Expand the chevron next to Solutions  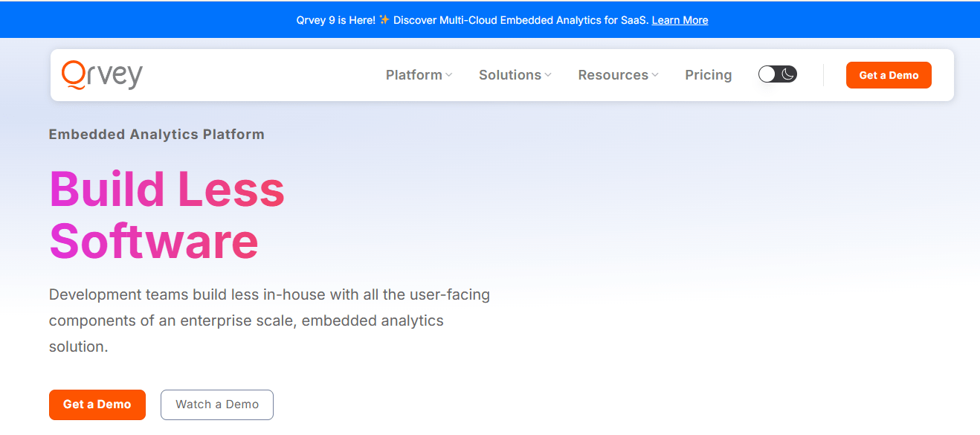(x=548, y=75)
